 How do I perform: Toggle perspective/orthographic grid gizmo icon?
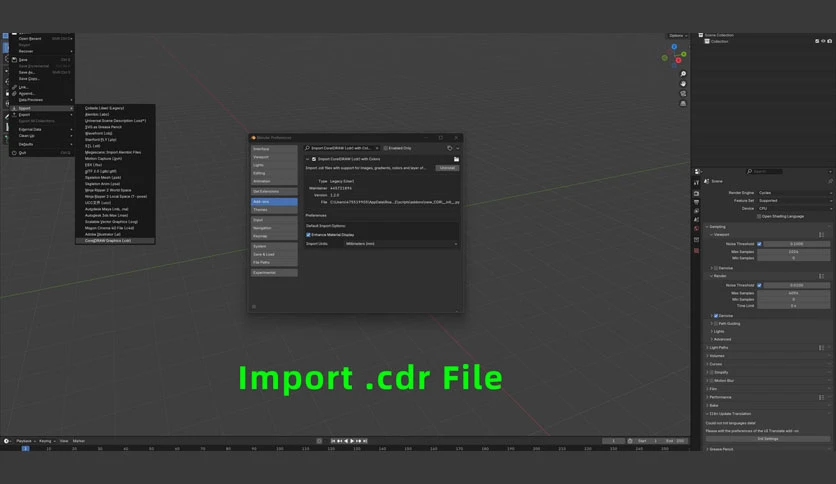point(683,103)
